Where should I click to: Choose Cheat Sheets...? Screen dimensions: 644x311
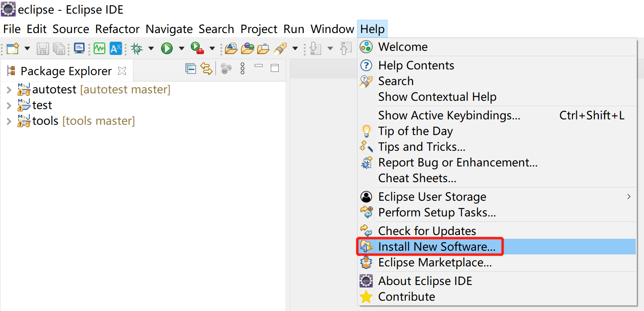[497, 178]
